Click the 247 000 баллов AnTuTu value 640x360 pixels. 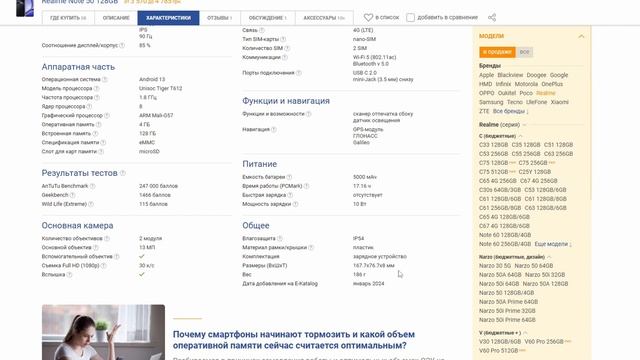click(158, 186)
